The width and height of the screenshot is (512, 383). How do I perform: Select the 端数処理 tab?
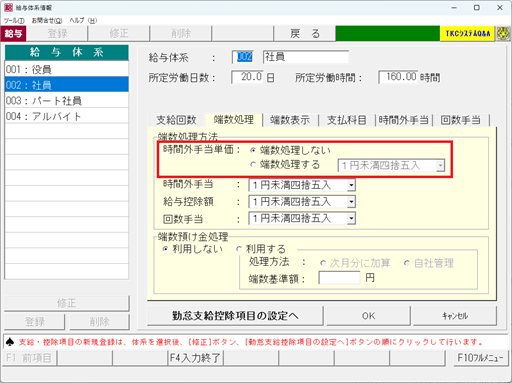[x=234, y=119]
